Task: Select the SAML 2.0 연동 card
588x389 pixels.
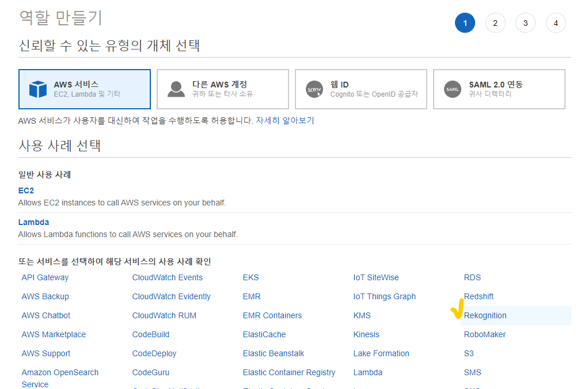Action: tap(499, 89)
